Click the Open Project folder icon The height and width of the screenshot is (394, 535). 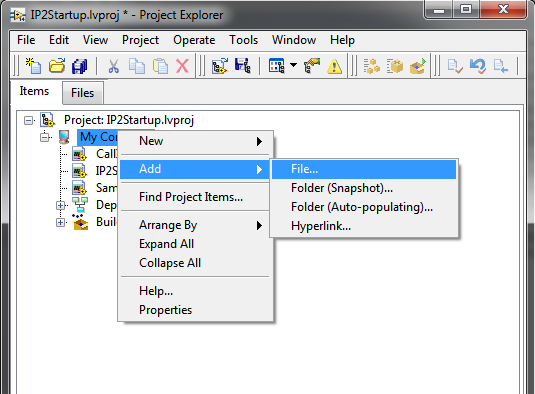[x=57, y=66]
